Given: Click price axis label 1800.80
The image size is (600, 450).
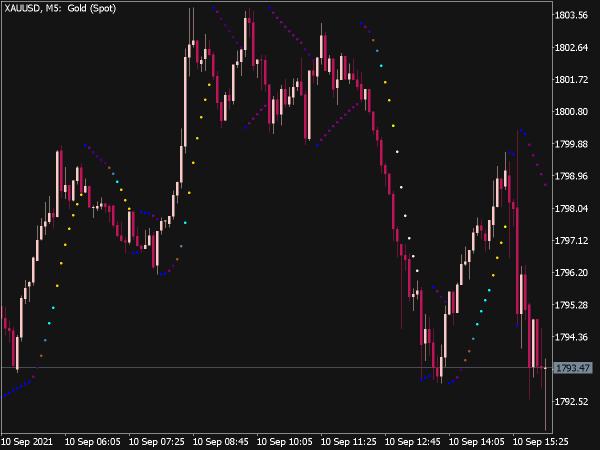Looking at the screenshot, I should point(571,112).
